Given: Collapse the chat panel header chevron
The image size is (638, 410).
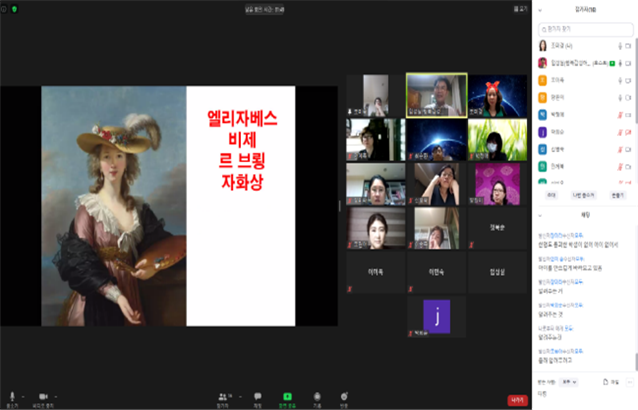Looking at the screenshot, I should pos(540,216).
